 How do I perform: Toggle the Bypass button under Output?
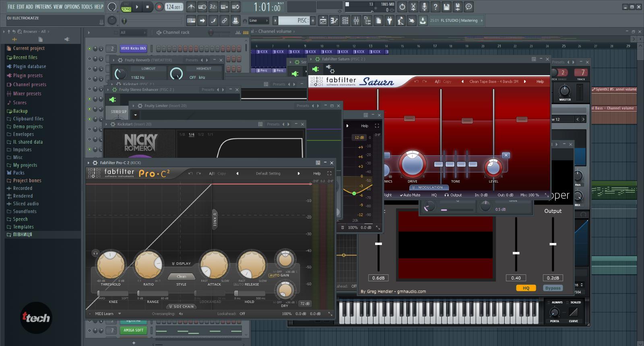pyautogui.click(x=553, y=288)
